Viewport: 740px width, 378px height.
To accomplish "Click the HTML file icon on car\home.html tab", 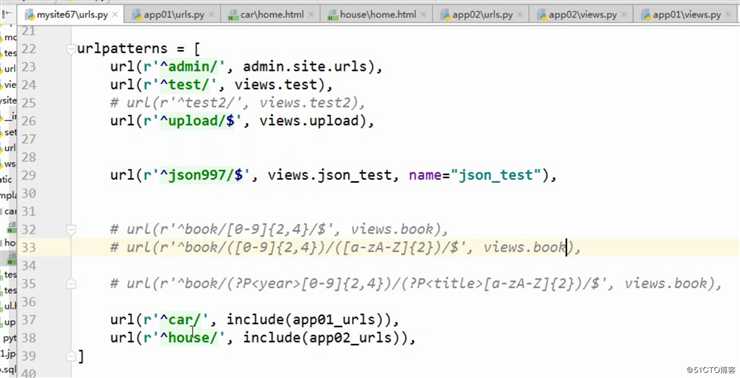I will pos(233,15).
